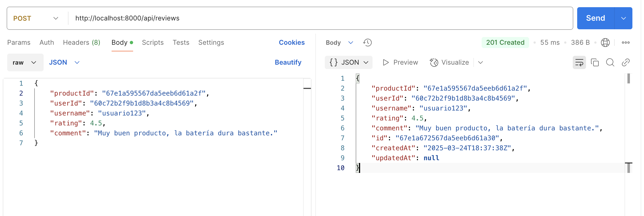
Task: Expand the Send button arrow options
Action: 623,18
